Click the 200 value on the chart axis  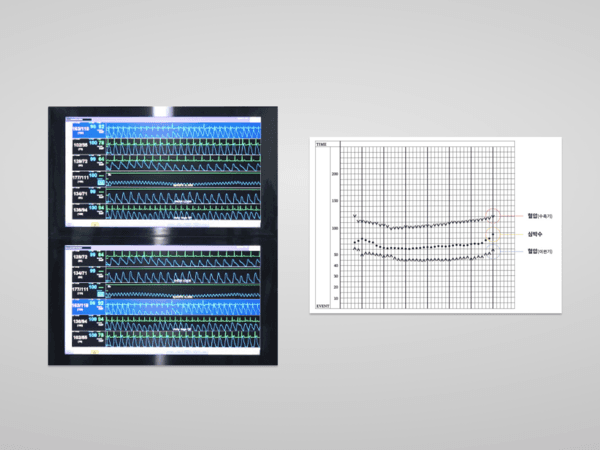335,173
